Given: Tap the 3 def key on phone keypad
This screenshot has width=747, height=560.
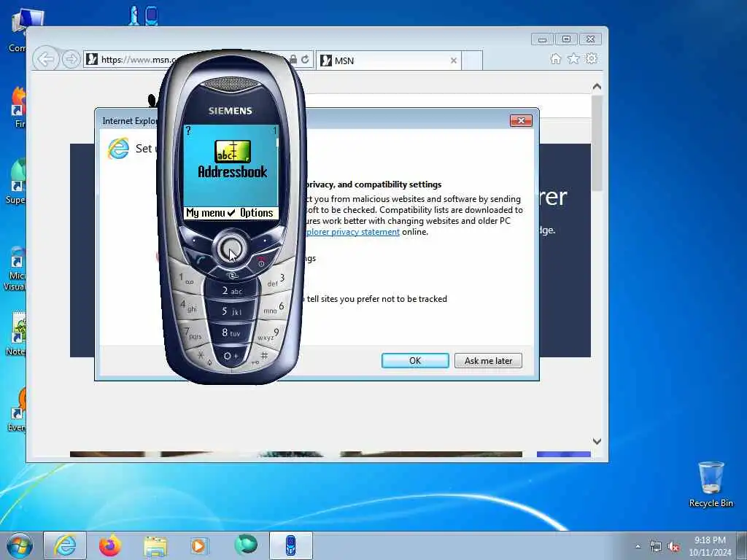Looking at the screenshot, I should click(x=276, y=280).
